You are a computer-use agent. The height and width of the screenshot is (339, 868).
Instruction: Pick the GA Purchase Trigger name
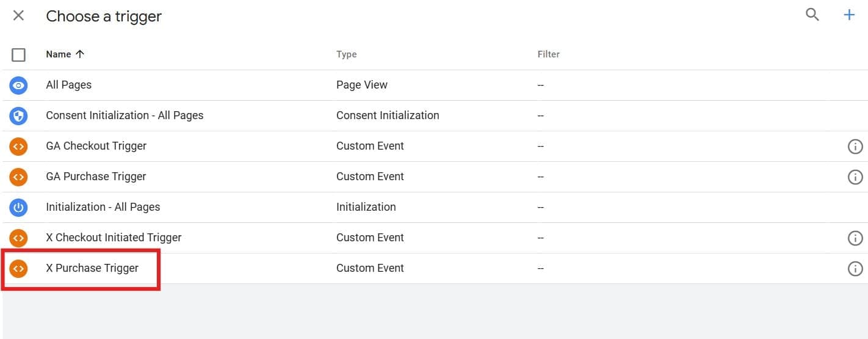tap(96, 177)
